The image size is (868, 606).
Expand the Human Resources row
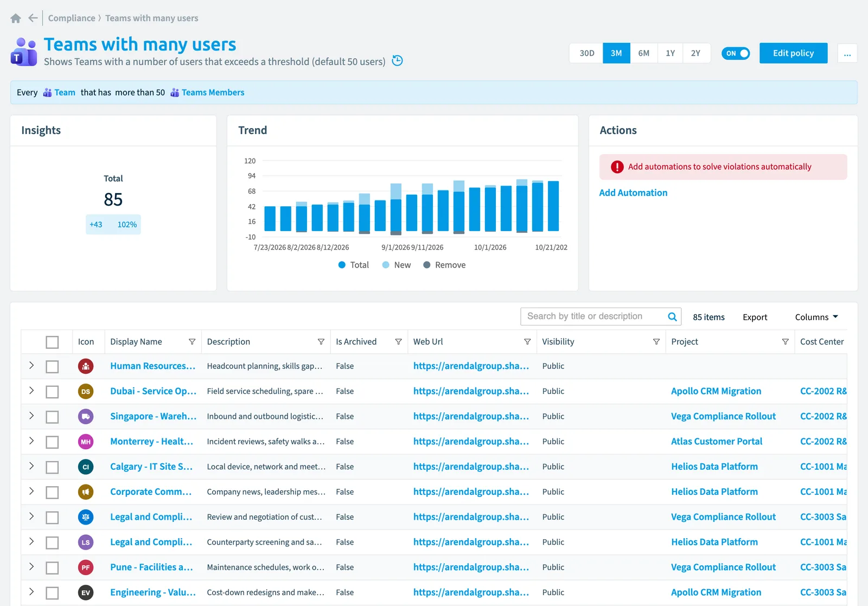click(31, 366)
